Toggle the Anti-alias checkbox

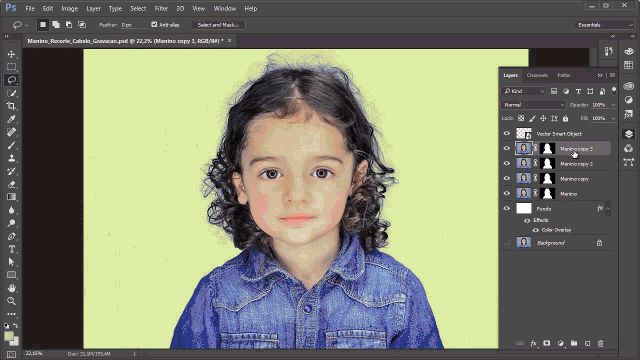click(154, 24)
